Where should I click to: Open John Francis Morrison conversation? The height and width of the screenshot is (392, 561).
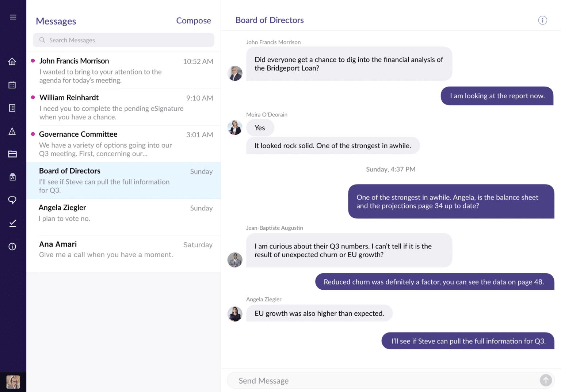(123, 71)
